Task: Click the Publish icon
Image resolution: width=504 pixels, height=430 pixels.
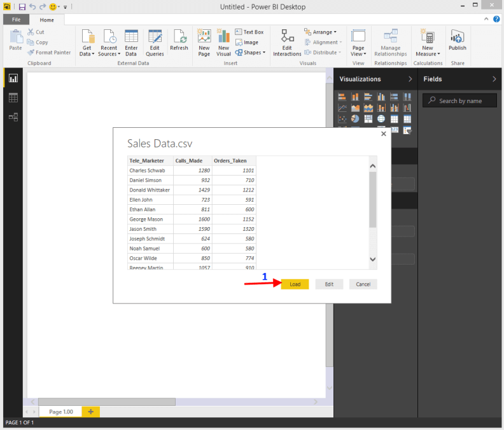Action: coord(457,37)
